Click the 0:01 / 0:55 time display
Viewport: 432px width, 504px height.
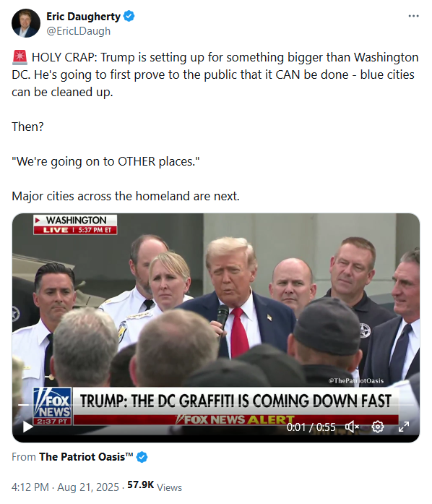click(311, 427)
